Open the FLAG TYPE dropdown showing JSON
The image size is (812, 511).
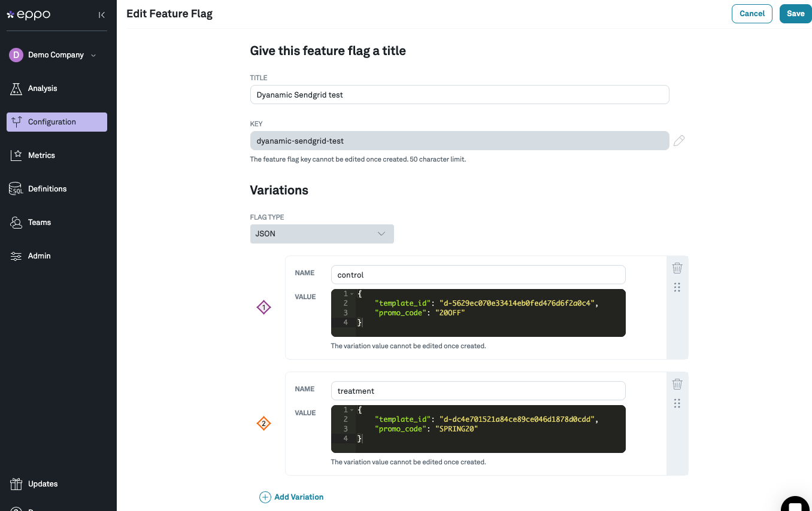pos(322,233)
